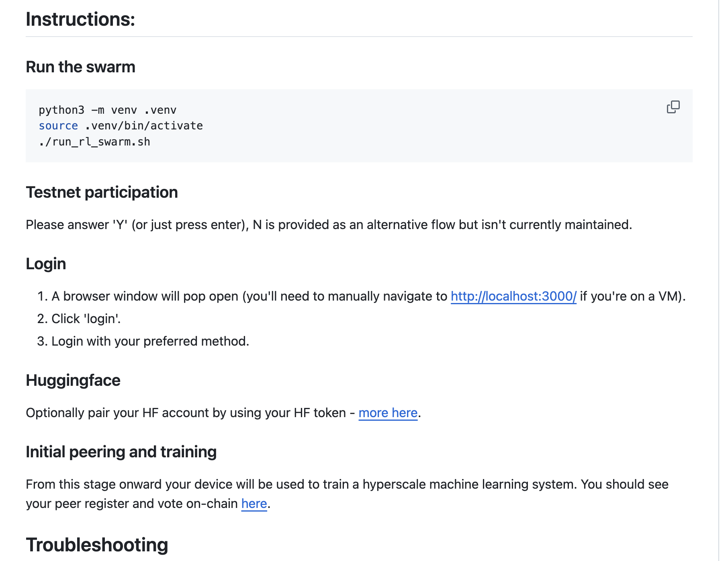Click the 'Run the swarm' heading
This screenshot has height=561, width=728.
[x=80, y=67]
